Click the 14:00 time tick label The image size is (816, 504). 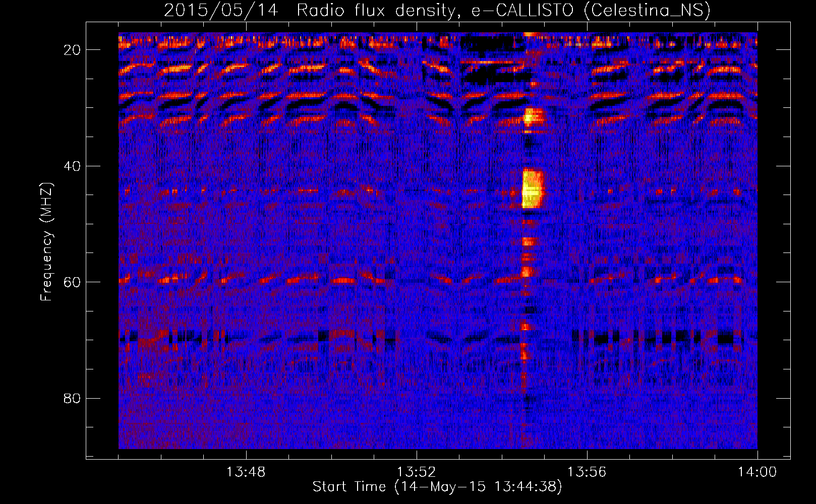[x=757, y=472]
